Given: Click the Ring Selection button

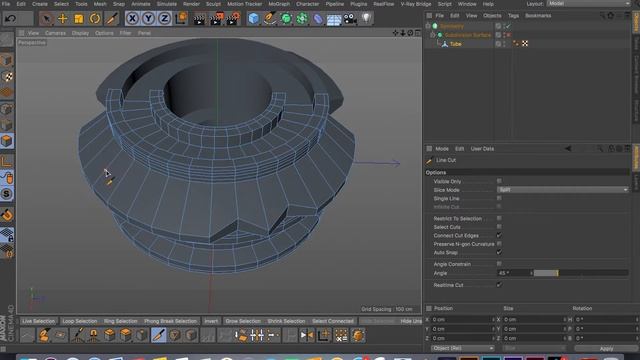Looking at the screenshot, I should pyautogui.click(x=120, y=321).
